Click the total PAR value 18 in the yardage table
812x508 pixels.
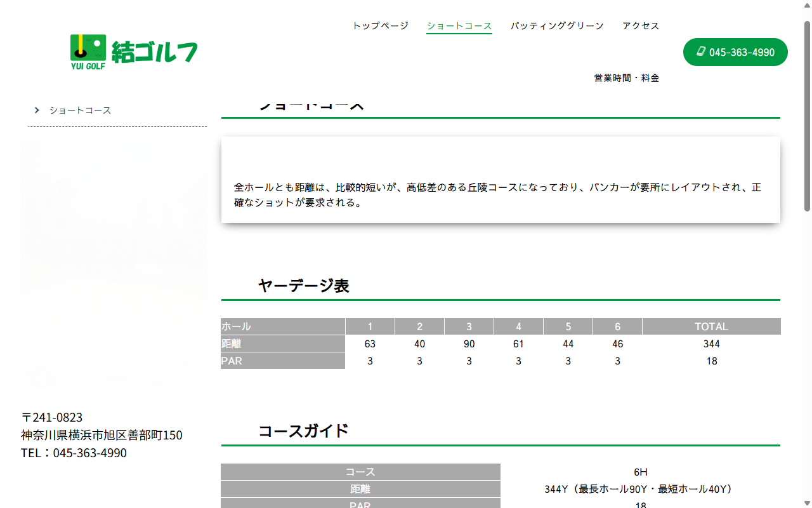[x=712, y=361]
